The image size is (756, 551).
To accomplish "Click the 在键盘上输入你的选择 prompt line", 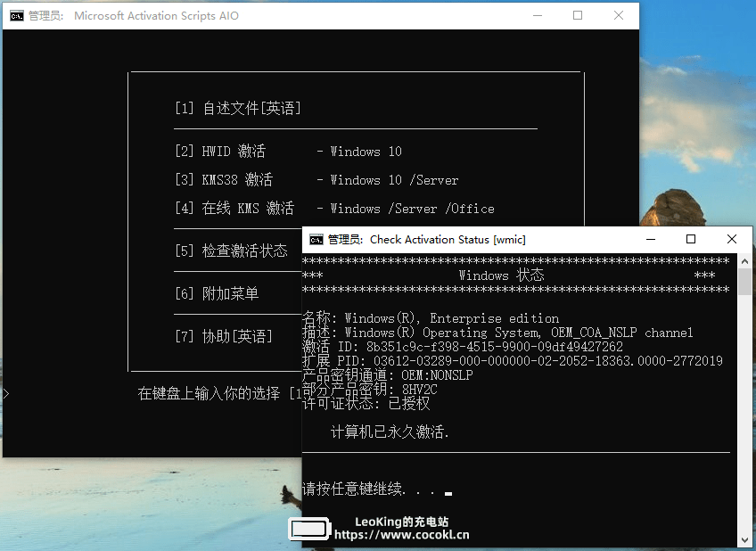I will point(219,393).
